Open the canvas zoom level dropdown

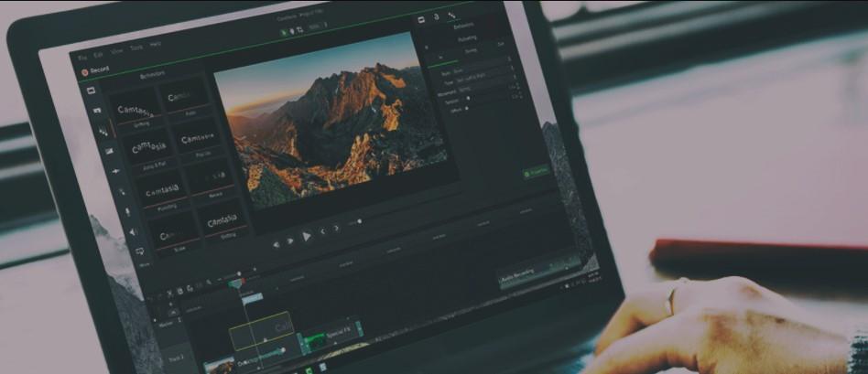316,26
